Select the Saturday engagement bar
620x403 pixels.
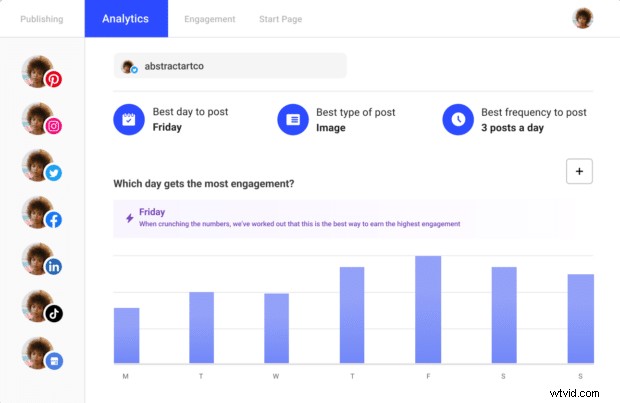[504, 315]
